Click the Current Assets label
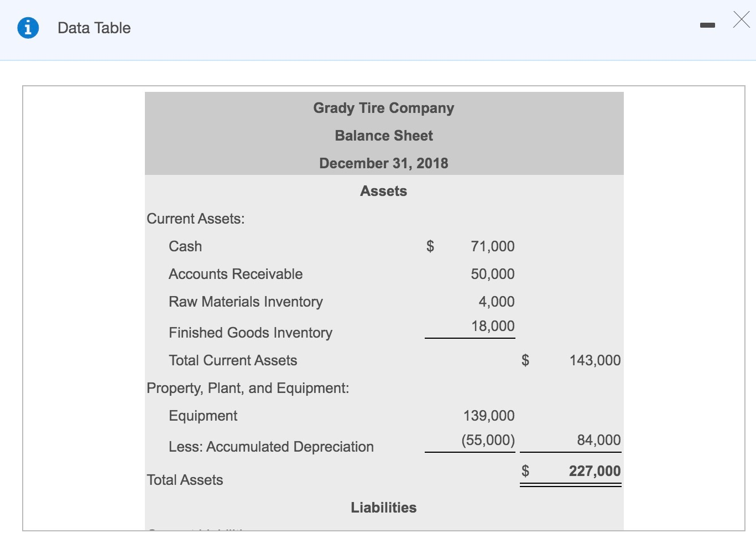 pyautogui.click(x=195, y=219)
